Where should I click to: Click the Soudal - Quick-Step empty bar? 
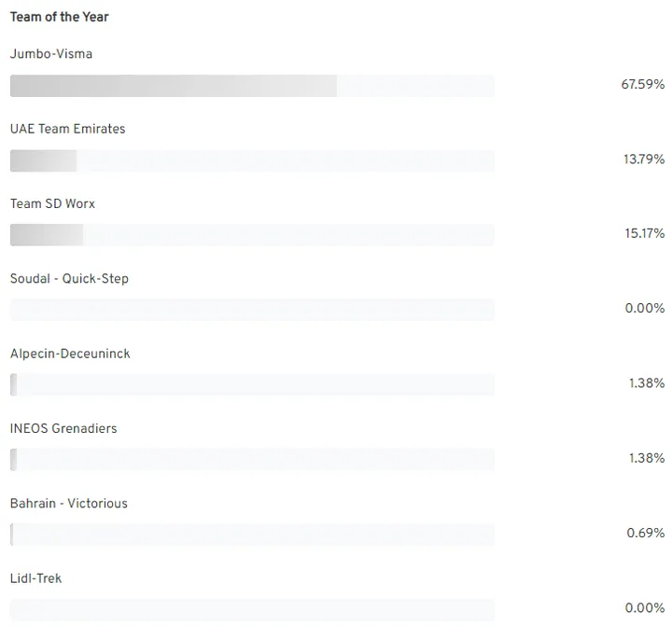252,310
